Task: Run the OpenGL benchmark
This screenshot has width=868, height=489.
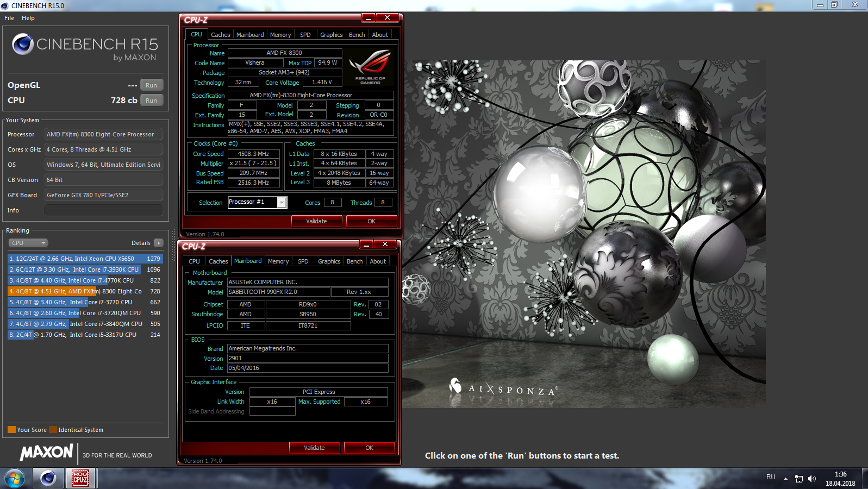Action: click(152, 85)
